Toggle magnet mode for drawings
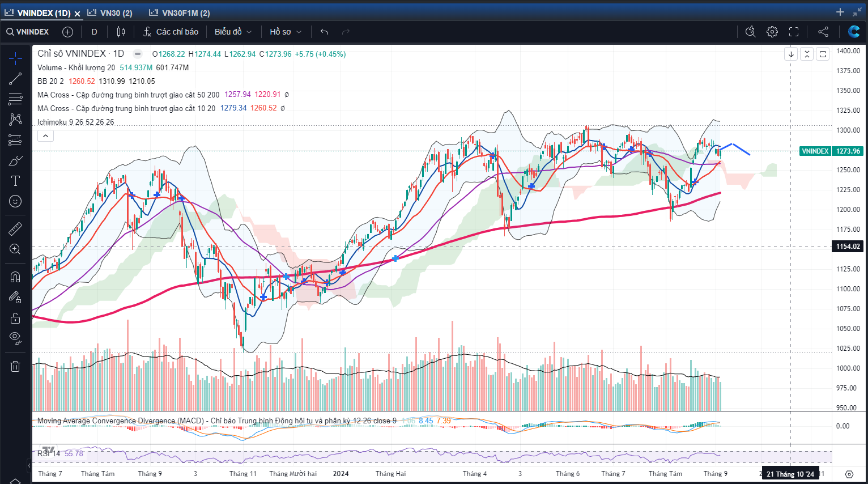The image size is (868, 484). click(15, 277)
